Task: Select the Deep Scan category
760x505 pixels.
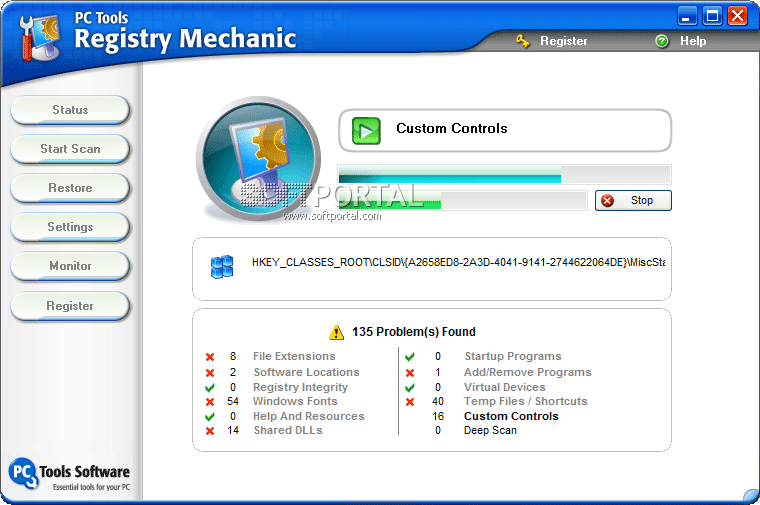Action: coord(490,430)
